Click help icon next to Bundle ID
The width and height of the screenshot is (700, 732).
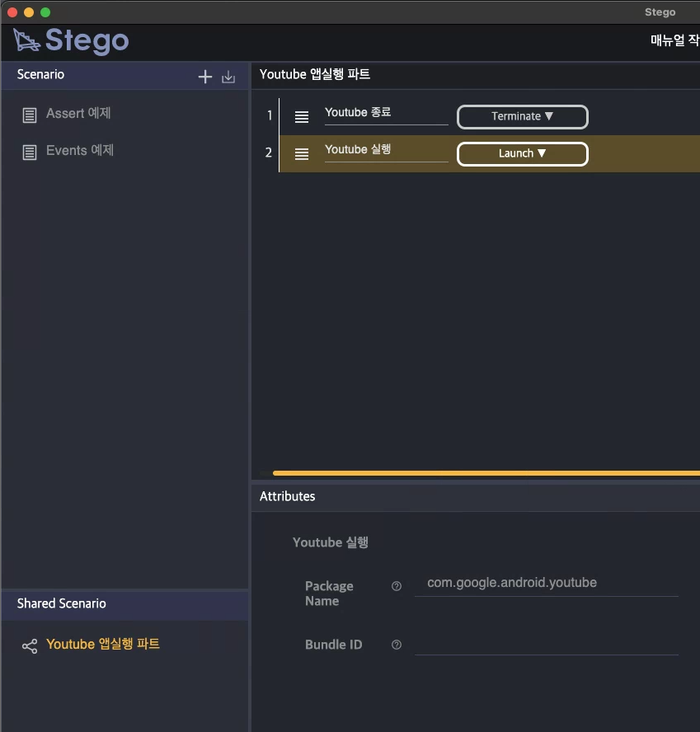click(x=397, y=645)
